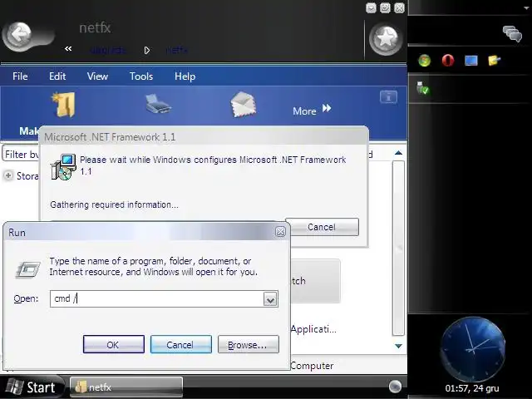Image resolution: width=532 pixels, height=399 pixels.
Task: Open the sidebar dropdown arrow at top right
Action: (x=526, y=8)
